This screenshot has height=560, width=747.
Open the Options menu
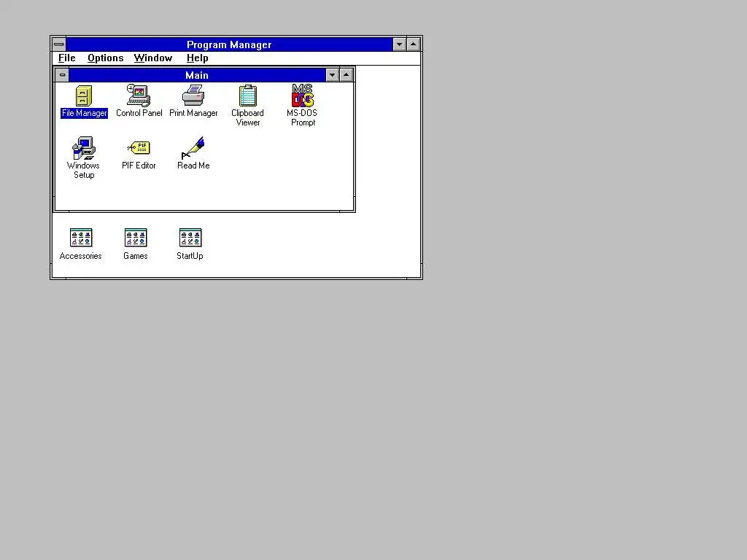click(105, 58)
